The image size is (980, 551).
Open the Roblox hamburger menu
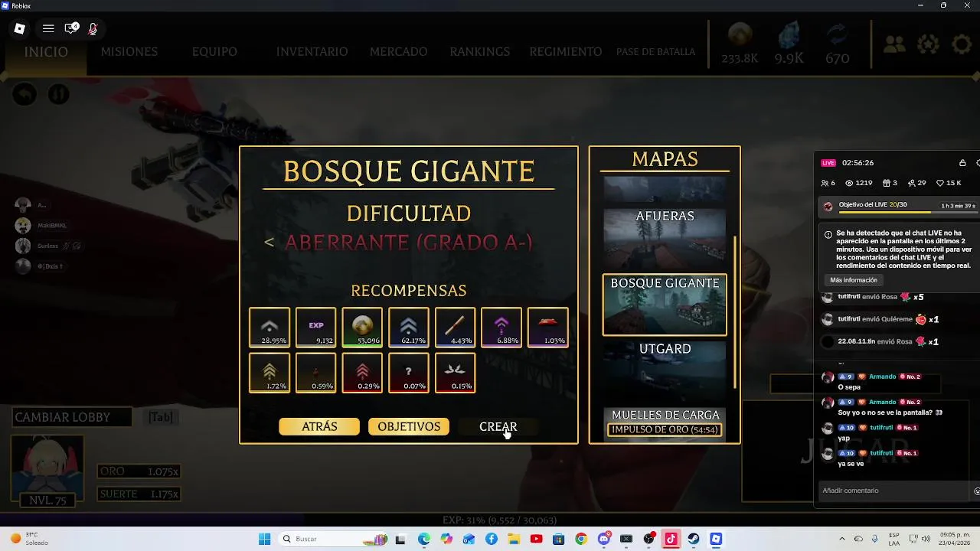pos(48,28)
